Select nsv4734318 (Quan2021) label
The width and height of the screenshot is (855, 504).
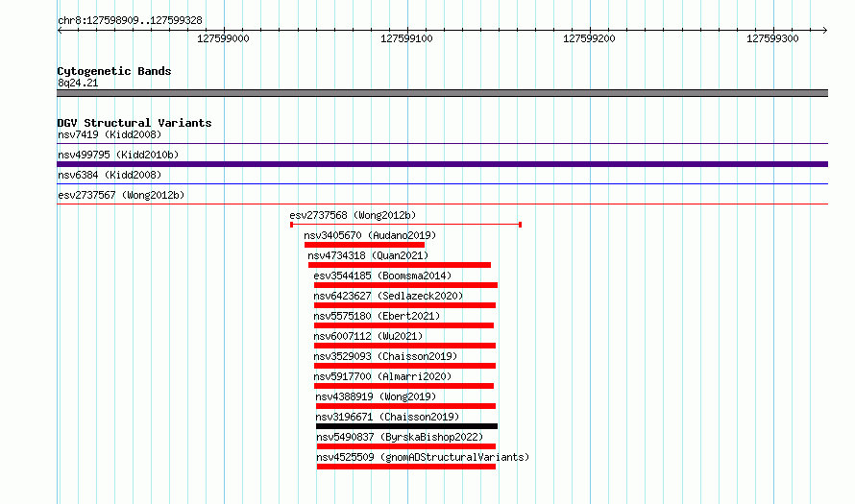pos(368,255)
